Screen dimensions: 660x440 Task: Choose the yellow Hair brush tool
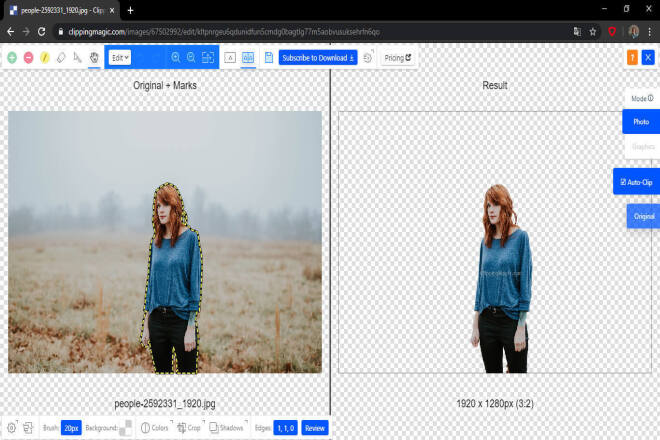[x=45, y=58]
